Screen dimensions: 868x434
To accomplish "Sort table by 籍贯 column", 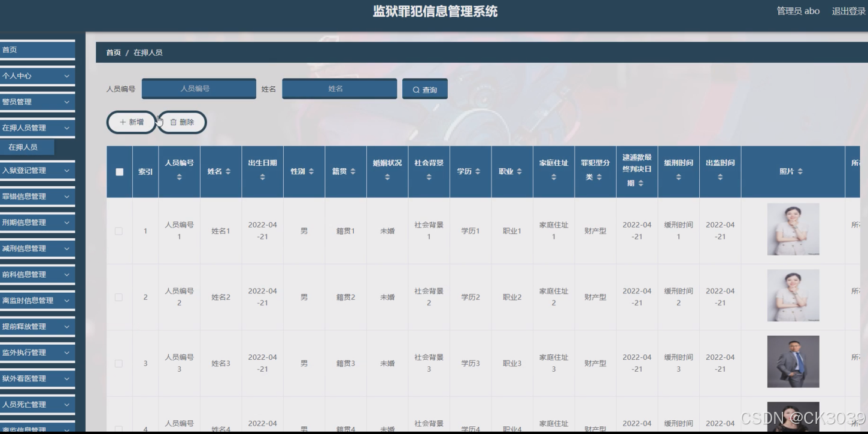I will pos(353,172).
